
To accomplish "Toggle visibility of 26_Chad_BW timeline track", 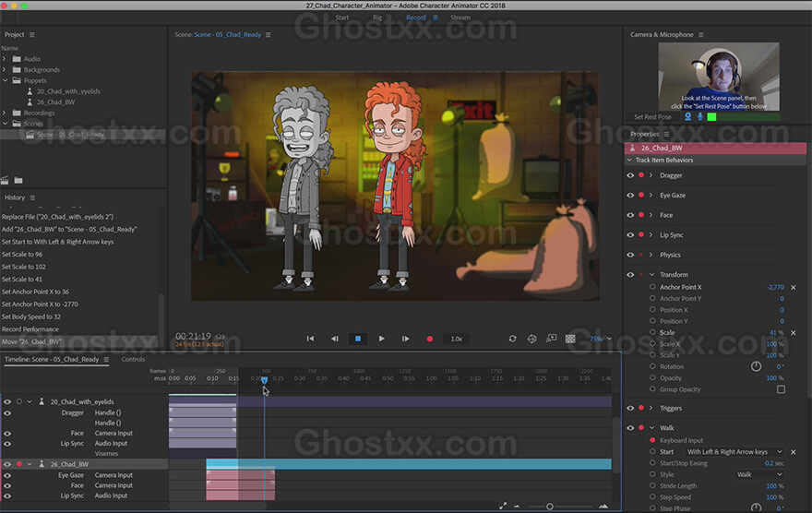I will click(7, 464).
